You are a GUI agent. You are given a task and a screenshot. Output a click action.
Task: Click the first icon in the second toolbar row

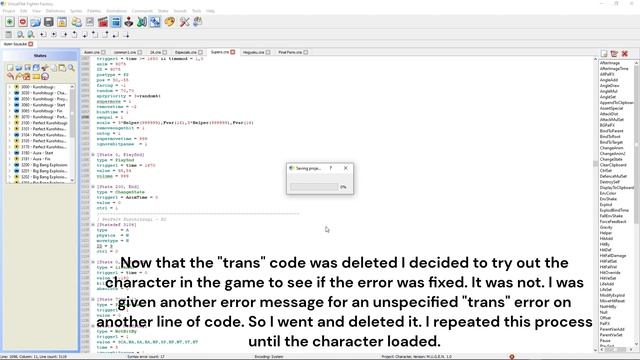click(x=9, y=35)
